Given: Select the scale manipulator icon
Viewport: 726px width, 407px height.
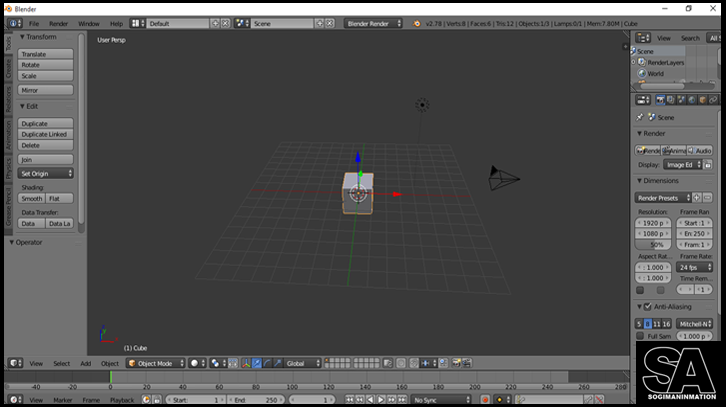Looking at the screenshot, I should [277, 363].
